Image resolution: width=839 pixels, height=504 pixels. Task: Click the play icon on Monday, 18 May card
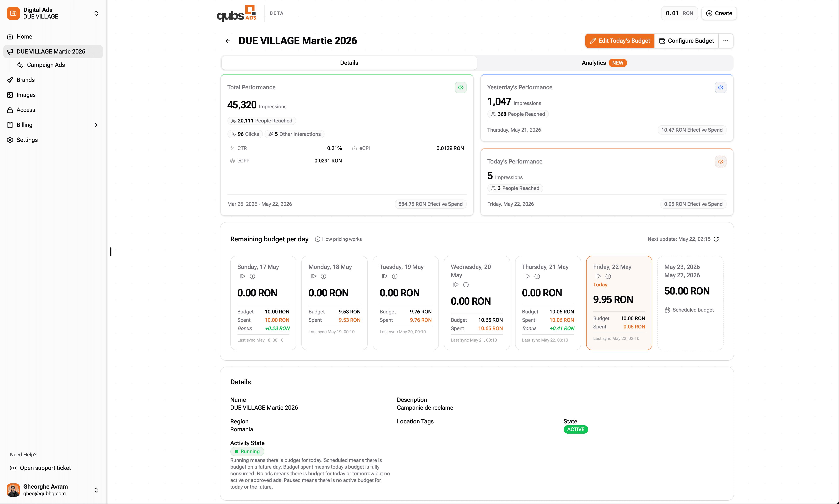click(x=313, y=276)
